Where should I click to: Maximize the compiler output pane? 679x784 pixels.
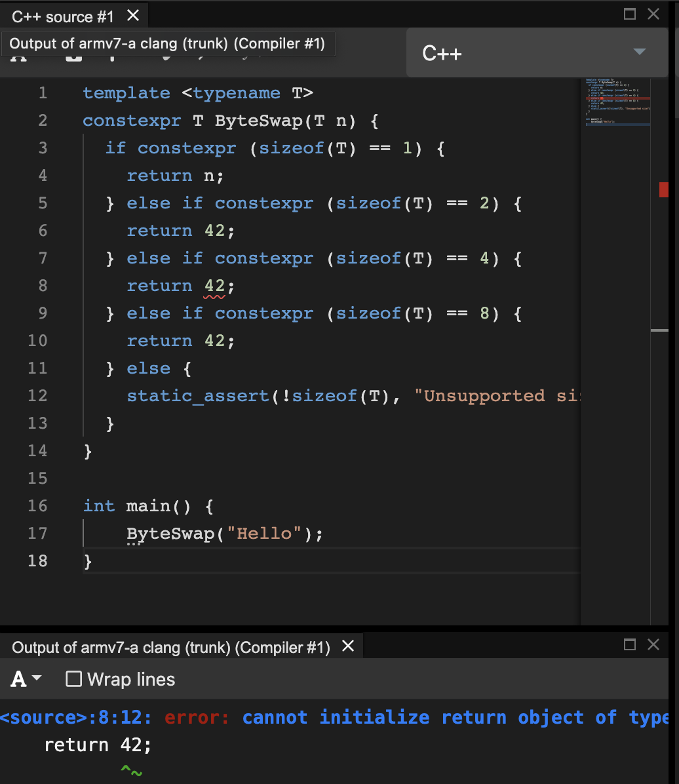point(630,644)
